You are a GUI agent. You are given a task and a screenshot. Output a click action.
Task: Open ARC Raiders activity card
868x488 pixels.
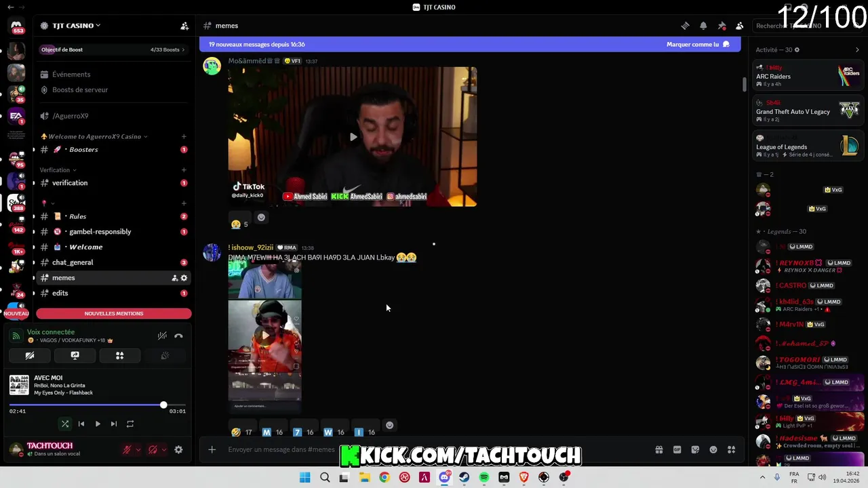(808, 74)
